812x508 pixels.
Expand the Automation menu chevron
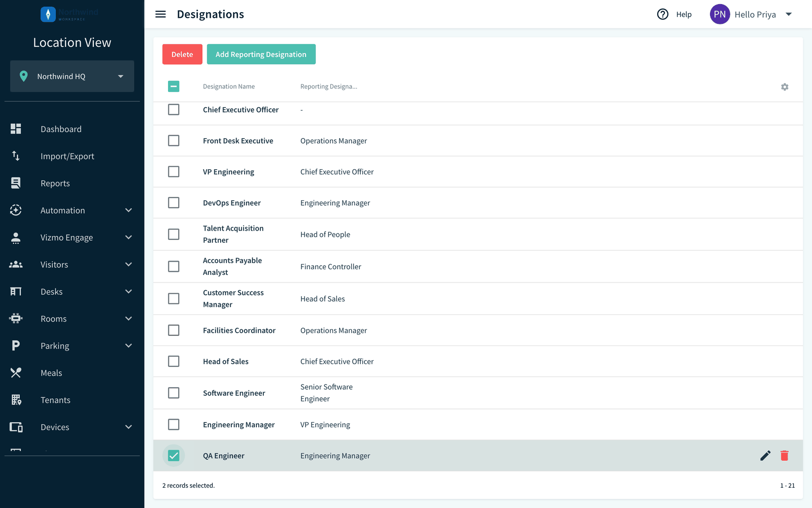[x=128, y=210]
